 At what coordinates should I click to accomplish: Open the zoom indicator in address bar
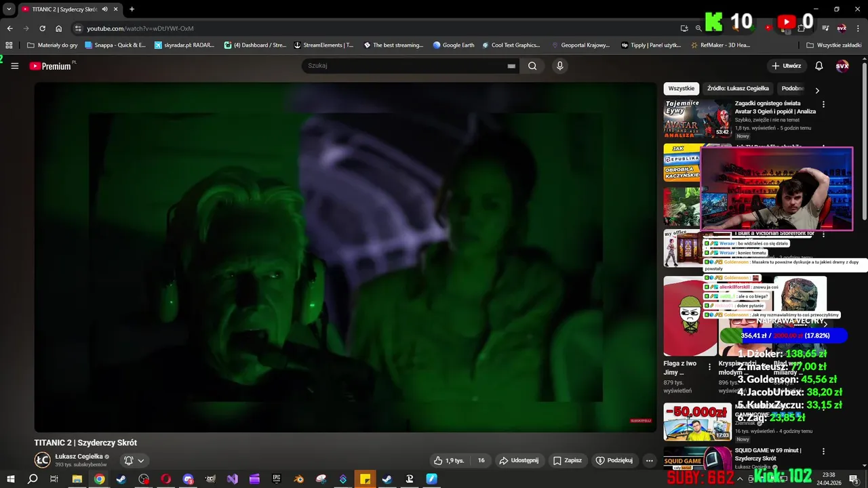coord(698,28)
